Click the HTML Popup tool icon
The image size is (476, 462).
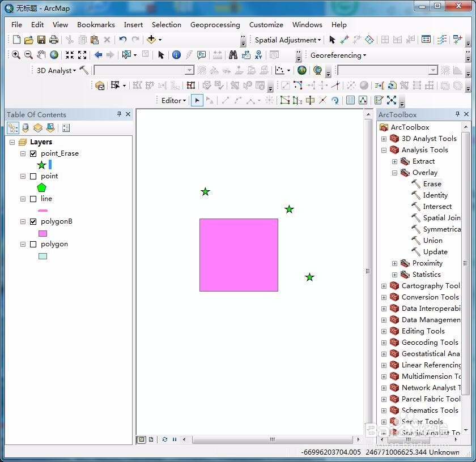(201, 55)
